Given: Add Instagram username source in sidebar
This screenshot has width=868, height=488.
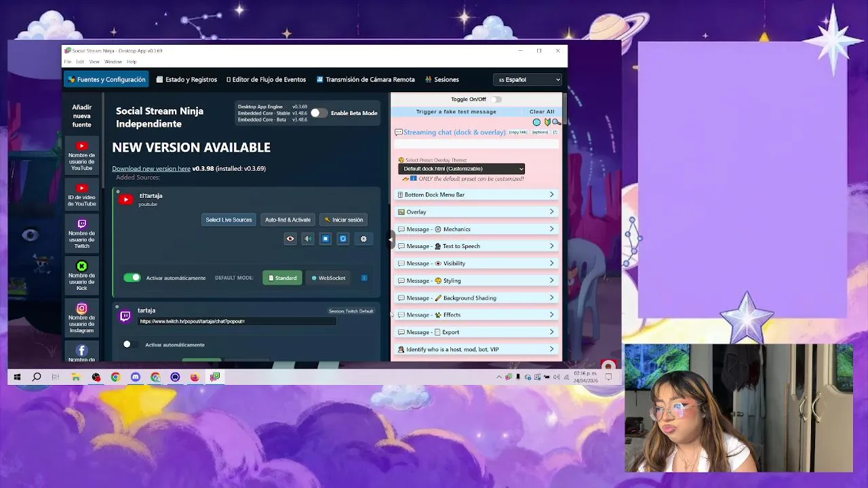Looking at the screenshot, I should (x=81, y=318).
